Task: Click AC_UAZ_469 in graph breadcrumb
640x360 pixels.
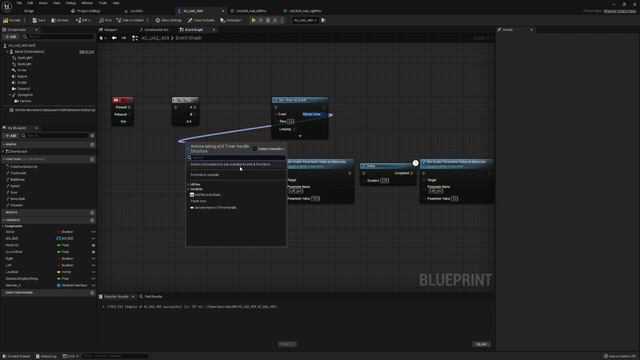Action: (155, 38)
